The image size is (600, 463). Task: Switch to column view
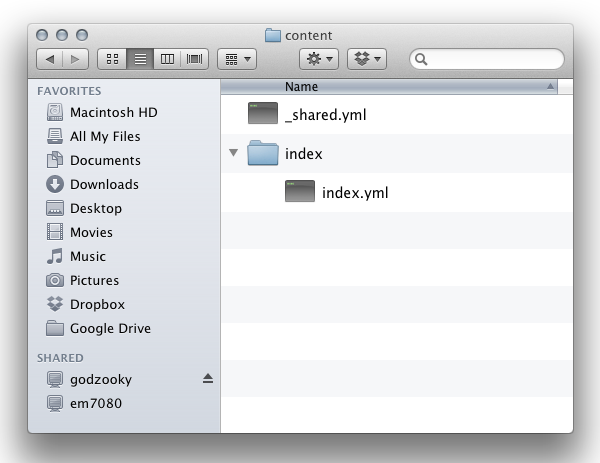pos(167,59)
